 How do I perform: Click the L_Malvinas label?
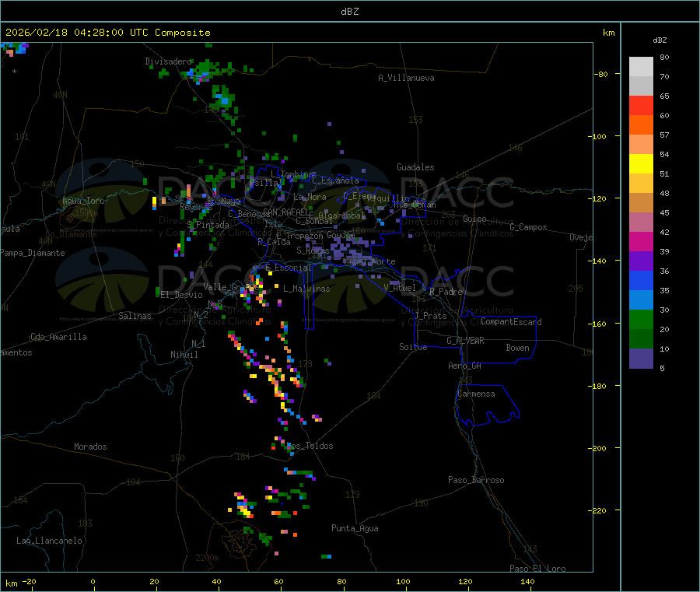[x=306, y=289]
